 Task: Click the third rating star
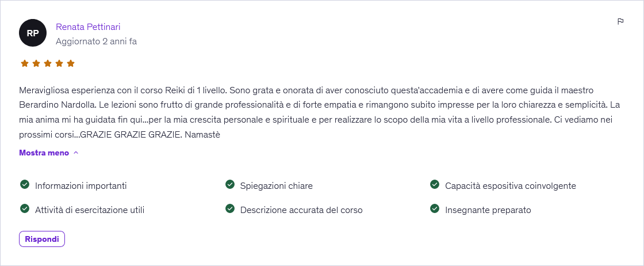tap(48, 63)
